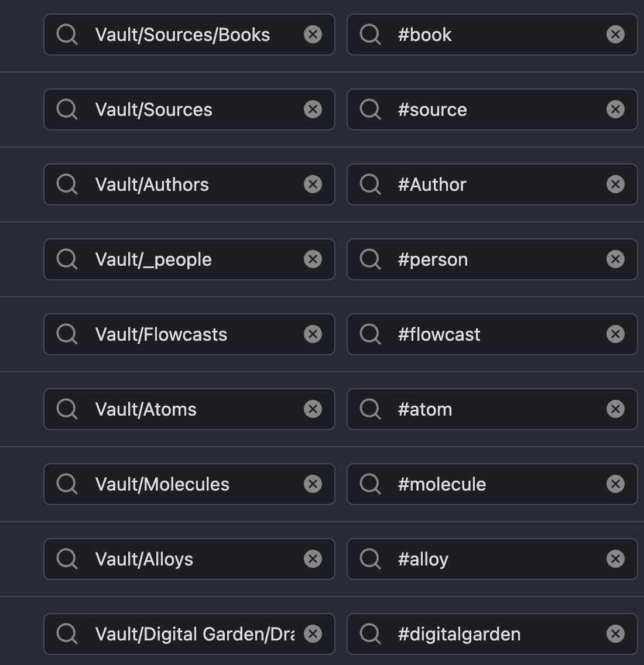Edit the #atom tag text field
Image resolution: width=644 pixels, height=665 pixels.
pyautogui.click(x=492, y=409)
